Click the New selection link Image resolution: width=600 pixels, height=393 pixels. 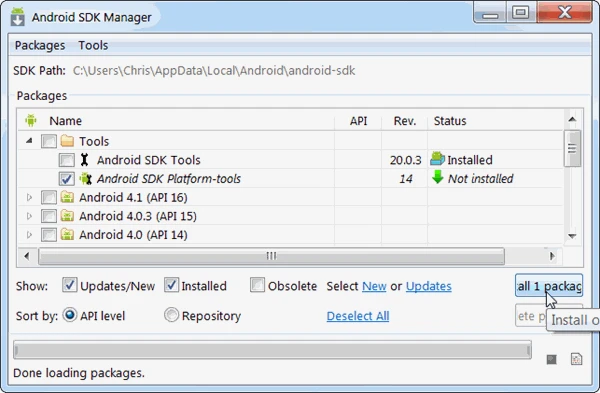(x=374, y=286)
